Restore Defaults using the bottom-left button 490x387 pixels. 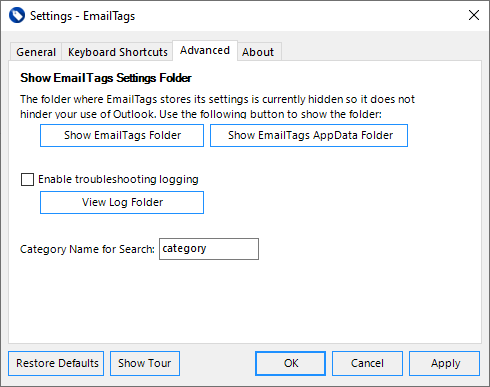[x=56, y=363]
